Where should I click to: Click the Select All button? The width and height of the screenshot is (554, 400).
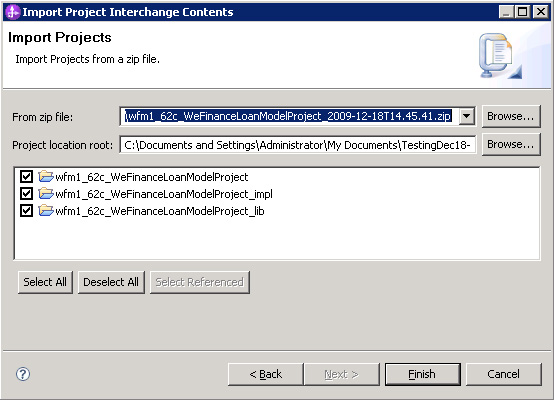click(x=45, y=282)
